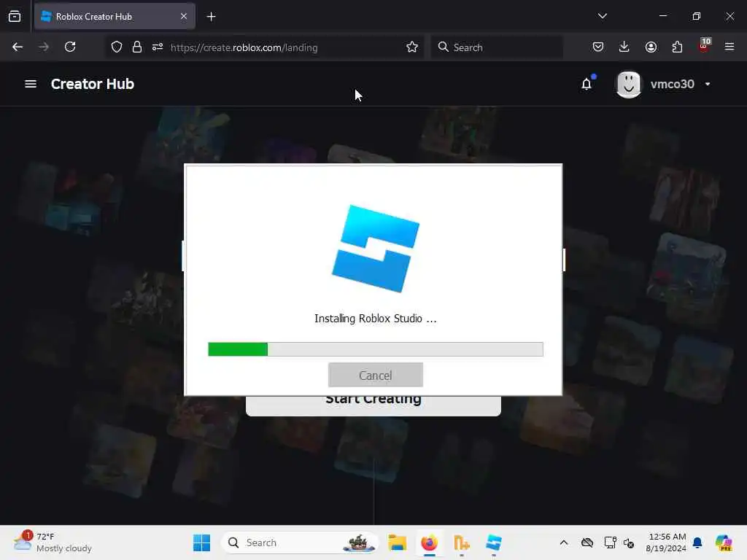Open File Explorer from the taskbar
This screenshot has height=560, width=747.
[397, 542]
